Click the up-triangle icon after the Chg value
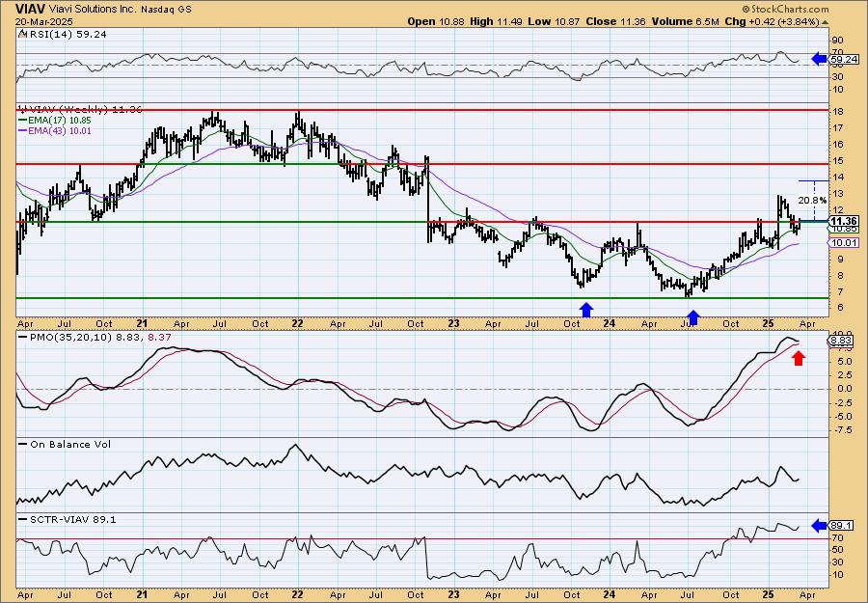The width and height of the screenshot is (868, 603). (825, 21)
